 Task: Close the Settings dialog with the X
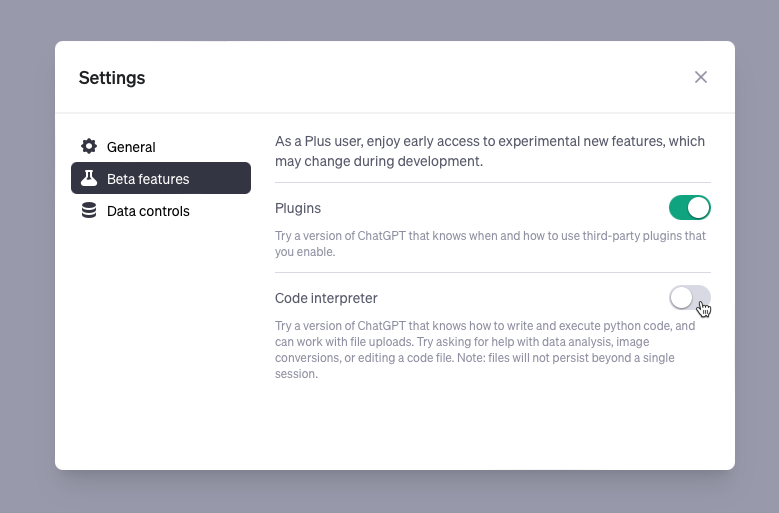(701, 77)
